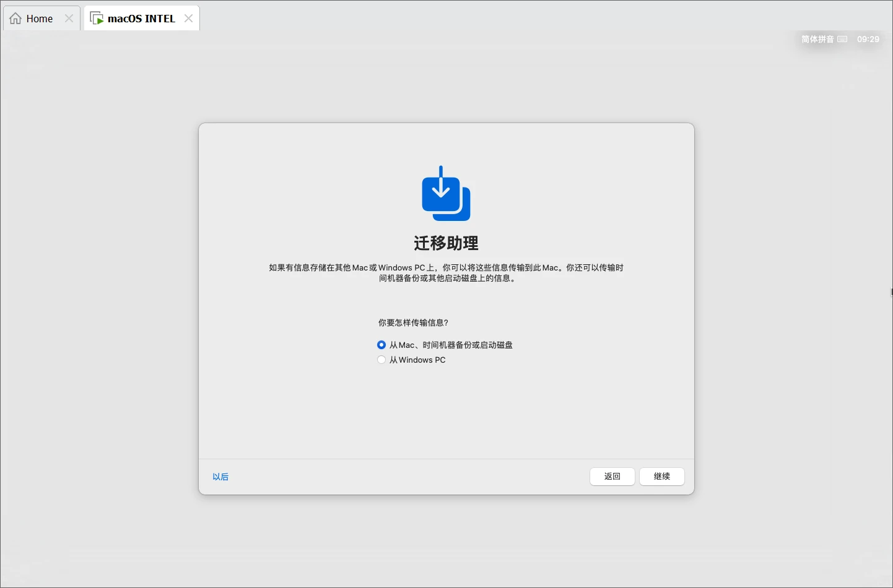Screen dimensions: 893x588
Task: Click the Home house icon
Action: point(15,19)
